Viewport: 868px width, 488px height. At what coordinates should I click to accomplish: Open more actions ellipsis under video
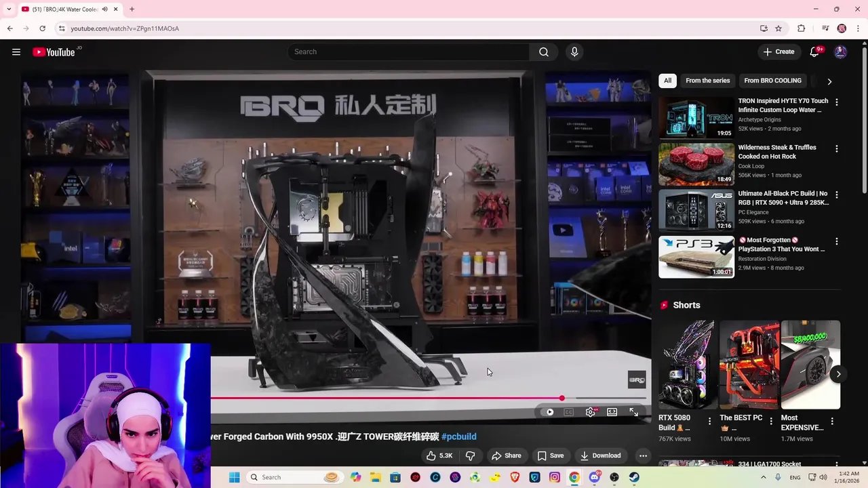pyautogui.click(x=643, y=455)
